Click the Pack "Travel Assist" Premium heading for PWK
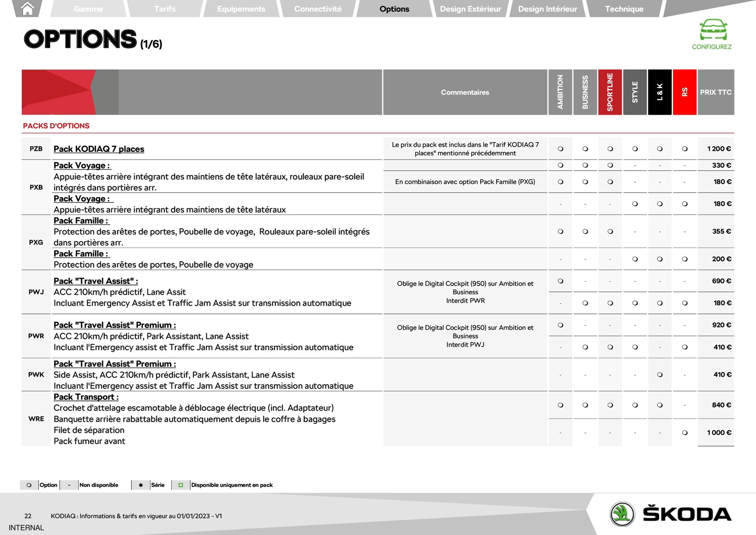 click(x=115, y=364)
